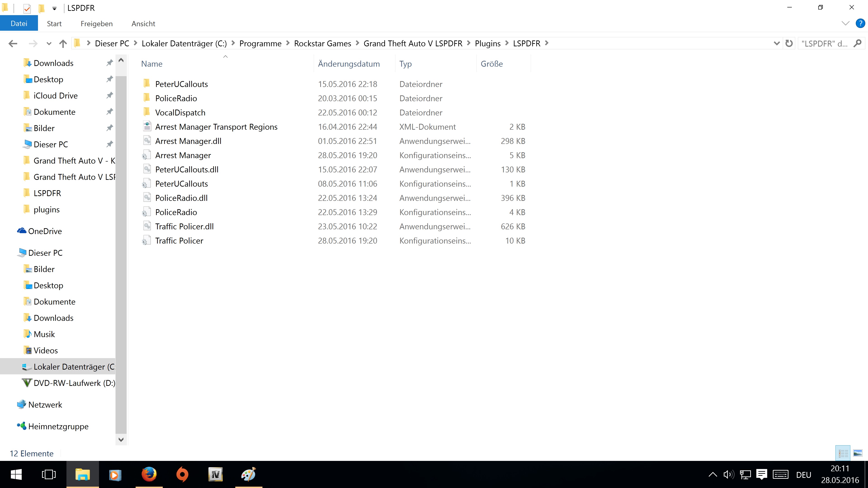The image size is (868, 488).
Task: Unpin Downloads from Quick access
Action: (109, 63)
